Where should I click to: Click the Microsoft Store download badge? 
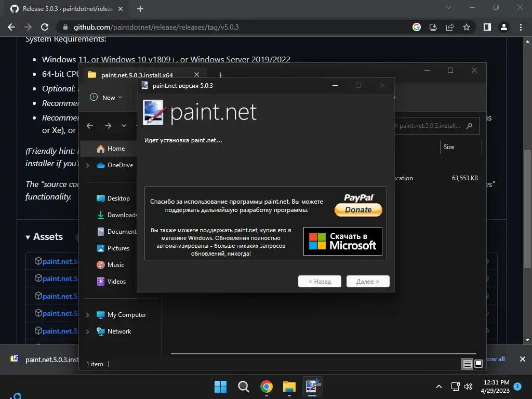[343, 241]
